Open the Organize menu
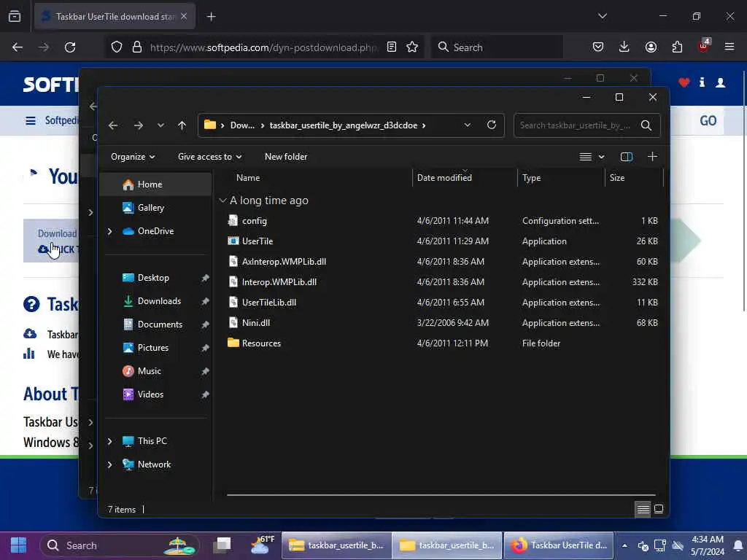Screen dimensions: 747x560 133,157
